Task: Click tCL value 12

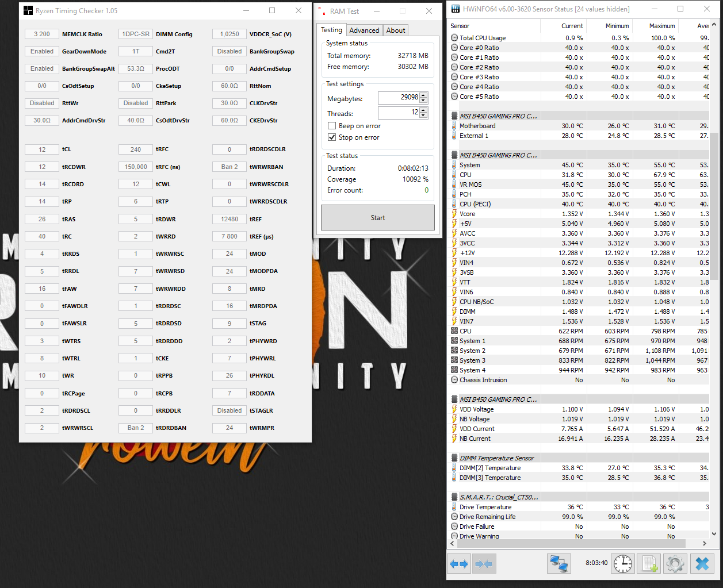Action: 42,149
